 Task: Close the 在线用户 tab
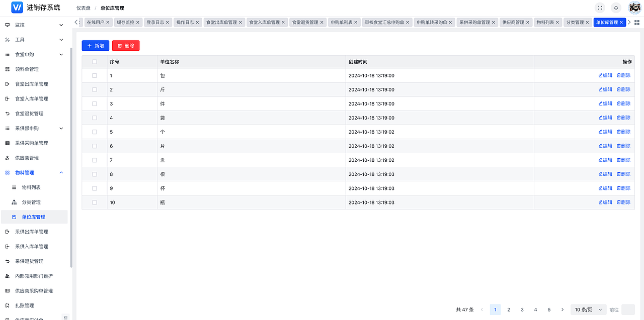point(108,23)
